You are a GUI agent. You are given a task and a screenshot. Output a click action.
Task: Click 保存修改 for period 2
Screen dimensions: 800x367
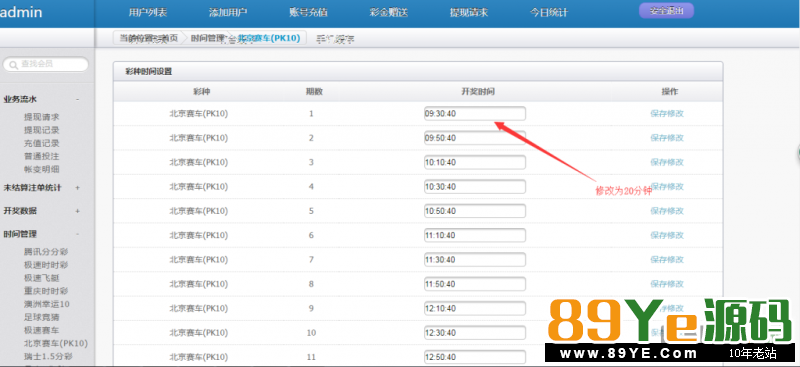[x=667, y=138]
